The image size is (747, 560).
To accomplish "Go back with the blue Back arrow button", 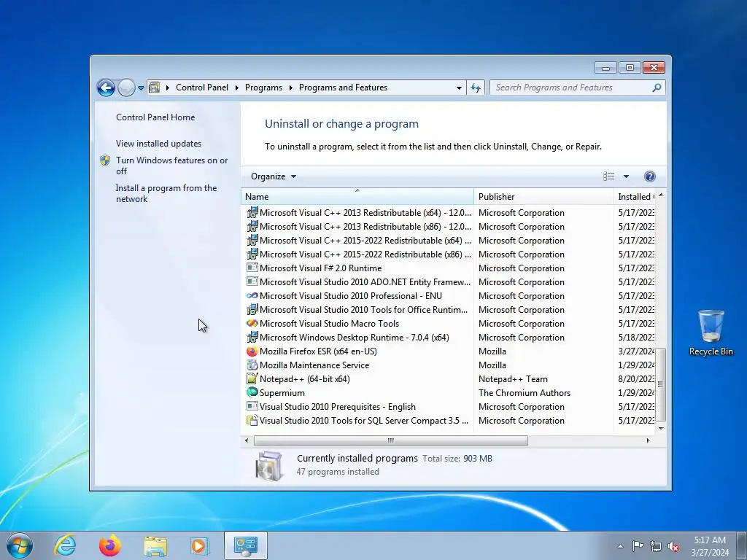I will tap(106, 87).
